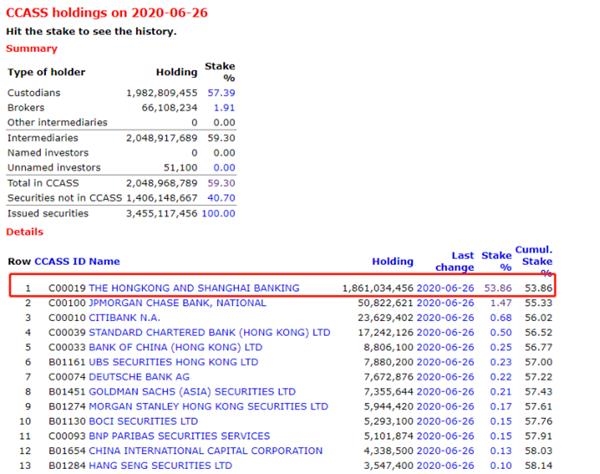Open UBS Securities row last change date
600x474 pixels.
pyautogui.click(x=445, y=362)
